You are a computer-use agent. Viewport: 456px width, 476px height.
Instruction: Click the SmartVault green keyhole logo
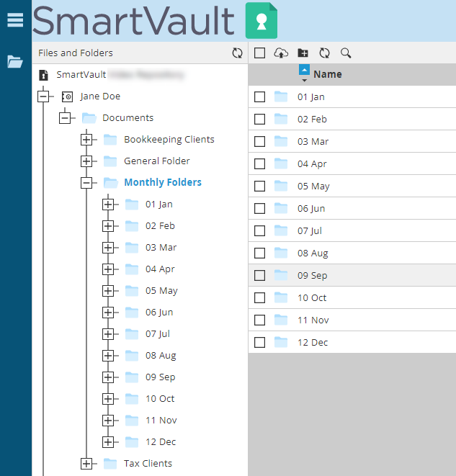(x=261, y=21)
